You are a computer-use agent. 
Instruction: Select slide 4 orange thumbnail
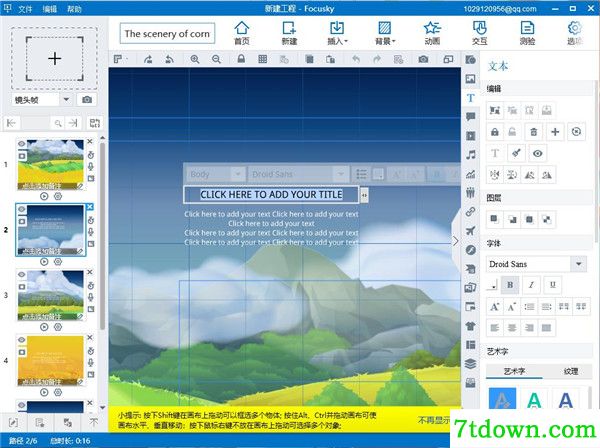coord(51,360)
